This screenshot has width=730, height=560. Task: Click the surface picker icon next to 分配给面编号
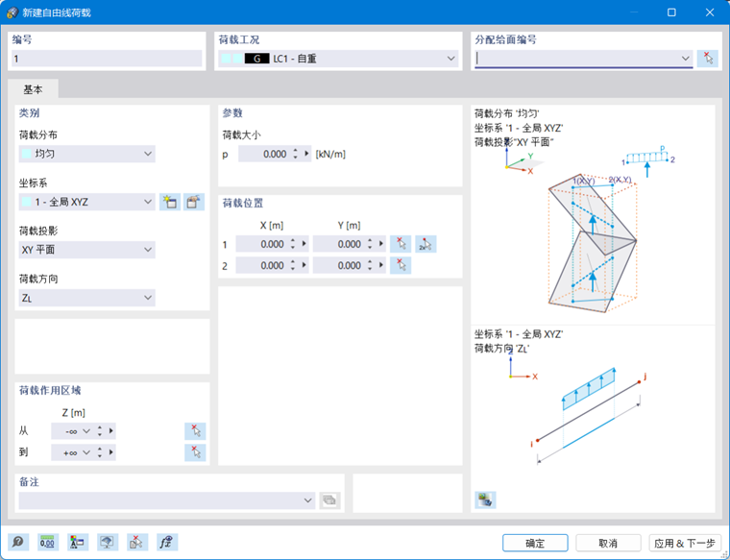click(x=708, y=59)
